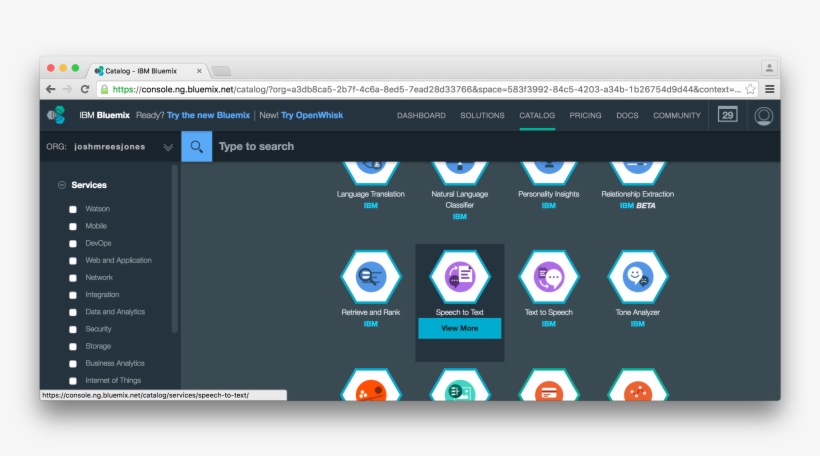820x456 pixels.
Task: Open the COMMUNITY menu item
Action: coord(677,116)
